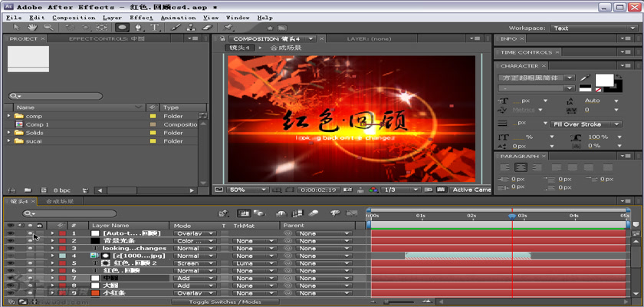Screen dimensions: 644x307
Task: Expand the sucai folder
Action: (8, 141)
